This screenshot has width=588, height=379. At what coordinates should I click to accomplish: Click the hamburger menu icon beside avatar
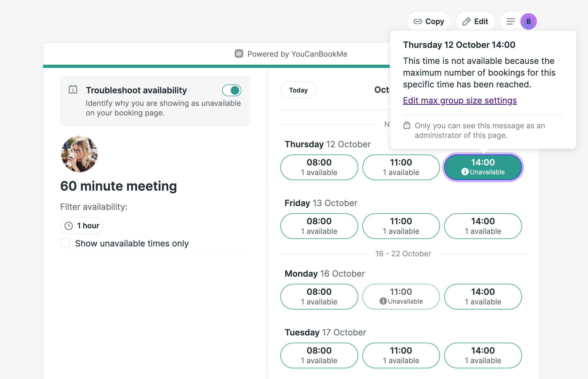point(510,21)
